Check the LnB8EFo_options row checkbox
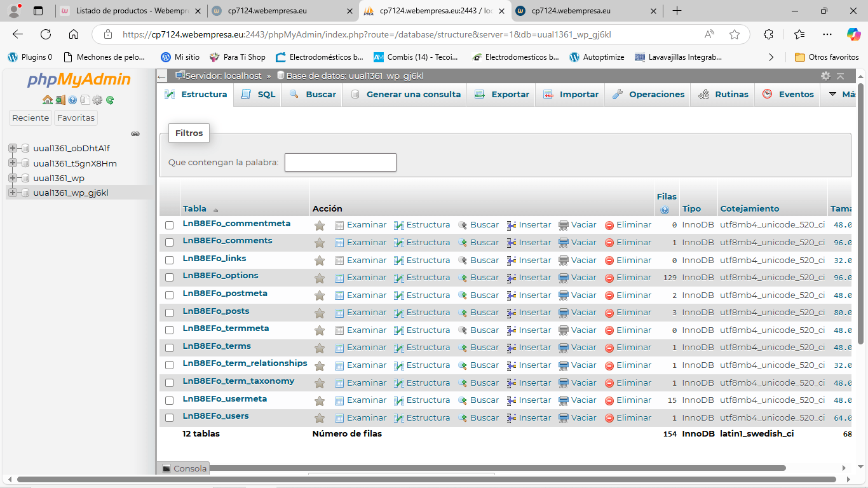868x488 pixels. point(169,278)
